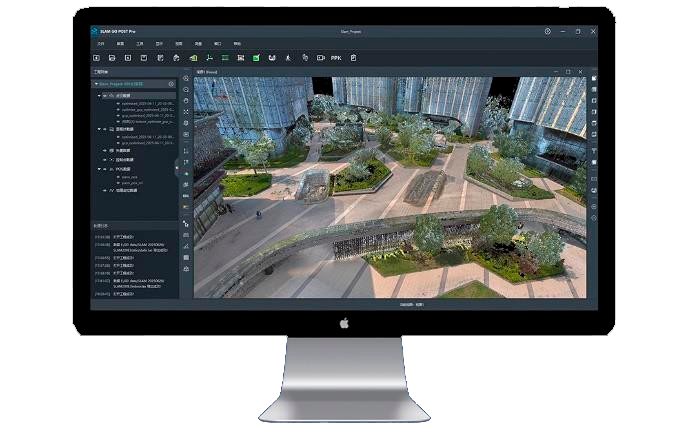The image size is (697, 426).
Task: Select base_pos item in project tree
Action: click(130, 177)
